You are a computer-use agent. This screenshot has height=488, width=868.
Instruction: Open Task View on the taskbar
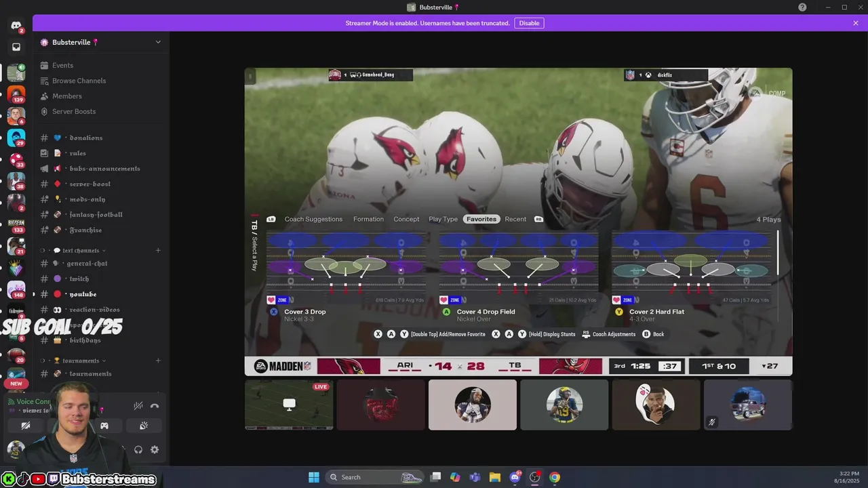pos(436,477)
